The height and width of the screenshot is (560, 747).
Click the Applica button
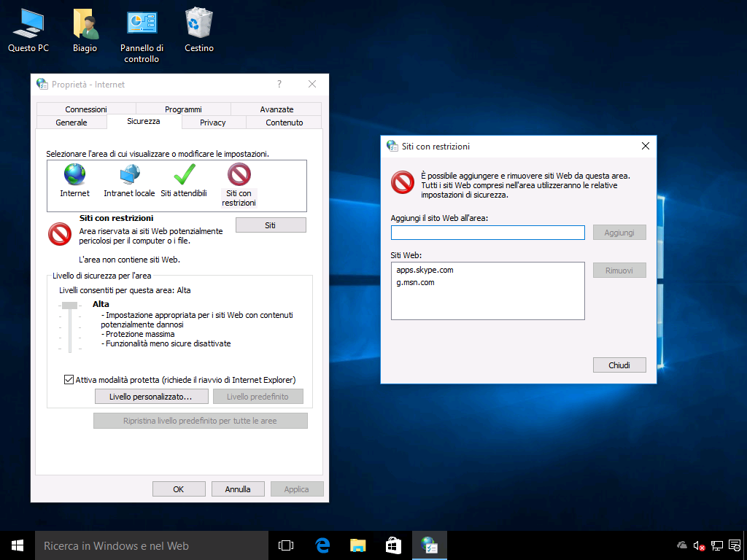tap(297, 489)
